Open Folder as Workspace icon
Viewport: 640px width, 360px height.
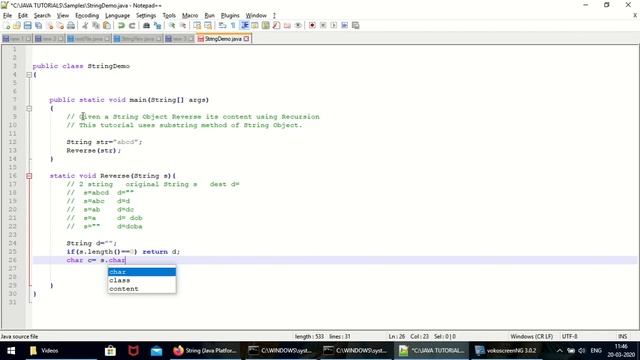287,25
